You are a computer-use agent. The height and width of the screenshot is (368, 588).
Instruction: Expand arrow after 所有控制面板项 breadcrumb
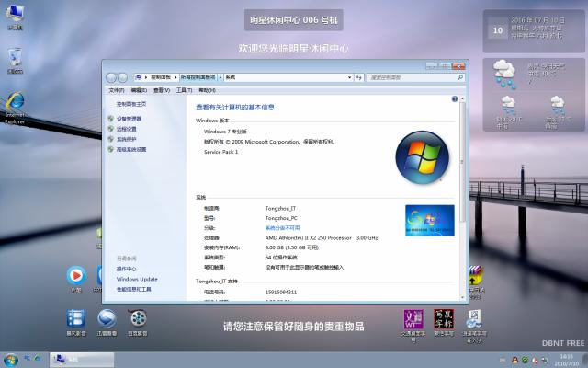click(x=220, y=77)
